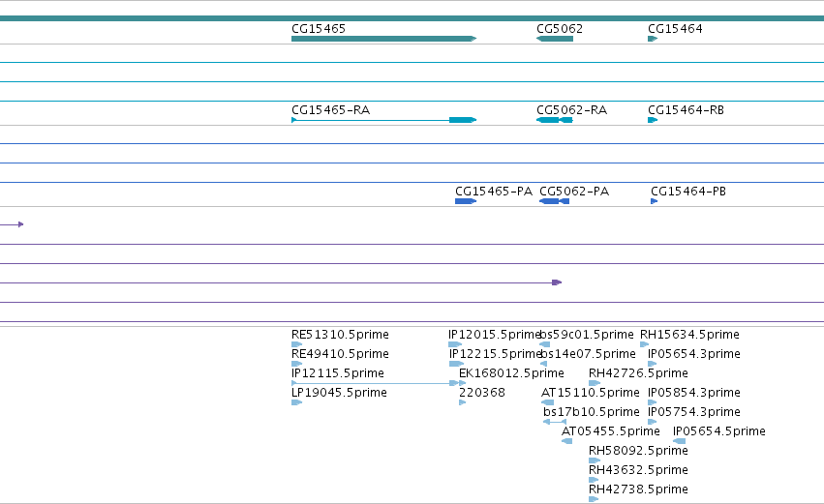
Task: Select the IP12115.5prime EST label
Action: click(x=337, y=373)
